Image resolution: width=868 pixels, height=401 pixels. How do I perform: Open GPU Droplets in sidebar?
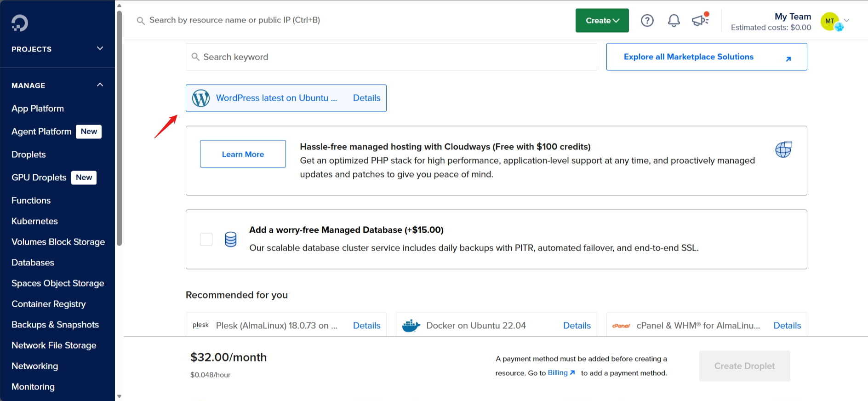point(39,178)
